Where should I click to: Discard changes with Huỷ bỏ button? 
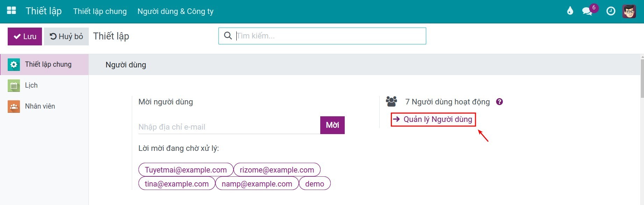[66, 36]
